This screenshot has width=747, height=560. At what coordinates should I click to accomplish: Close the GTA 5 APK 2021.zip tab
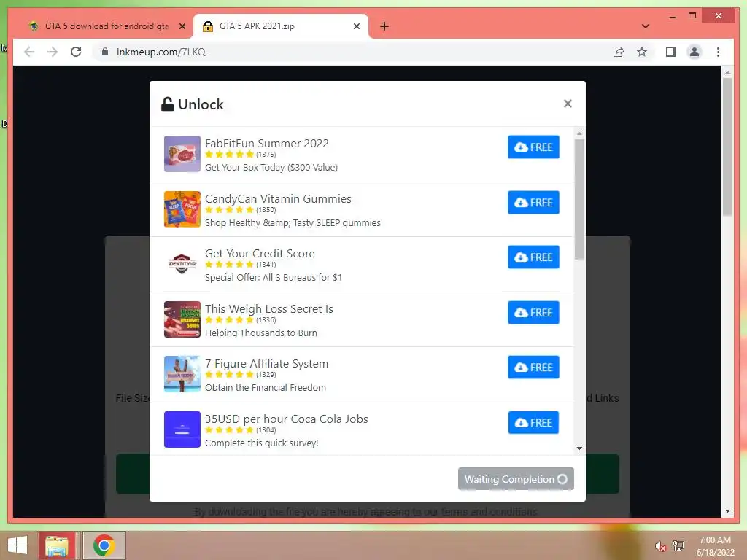[x=356, y=26]
